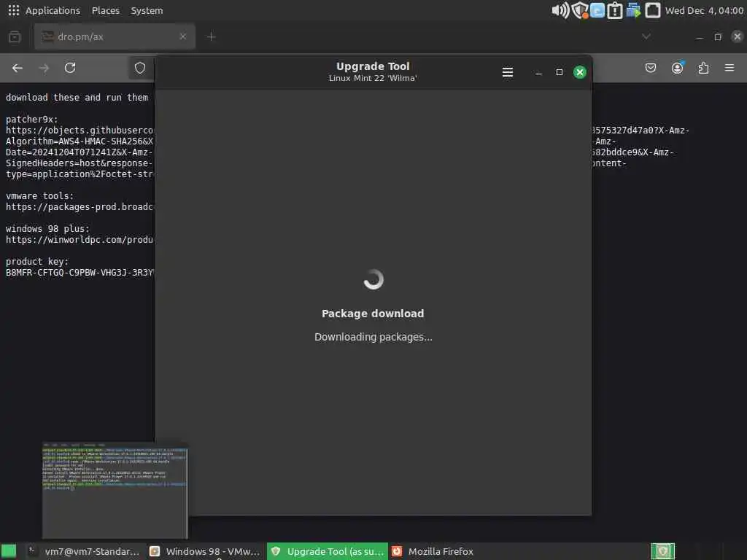The image size is (747, 560).
Task: Click the white square tray icon beside the clock
Action: [x=653, y=10]
